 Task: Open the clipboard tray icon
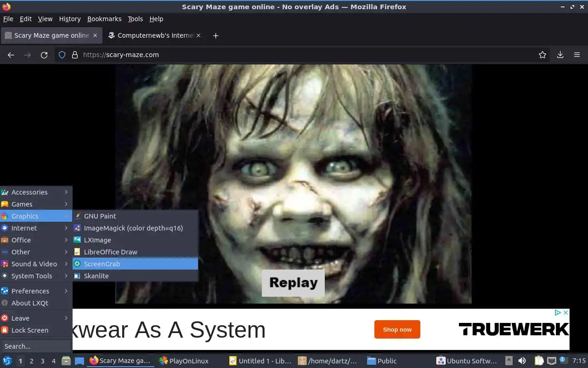[x=539, y=361]
